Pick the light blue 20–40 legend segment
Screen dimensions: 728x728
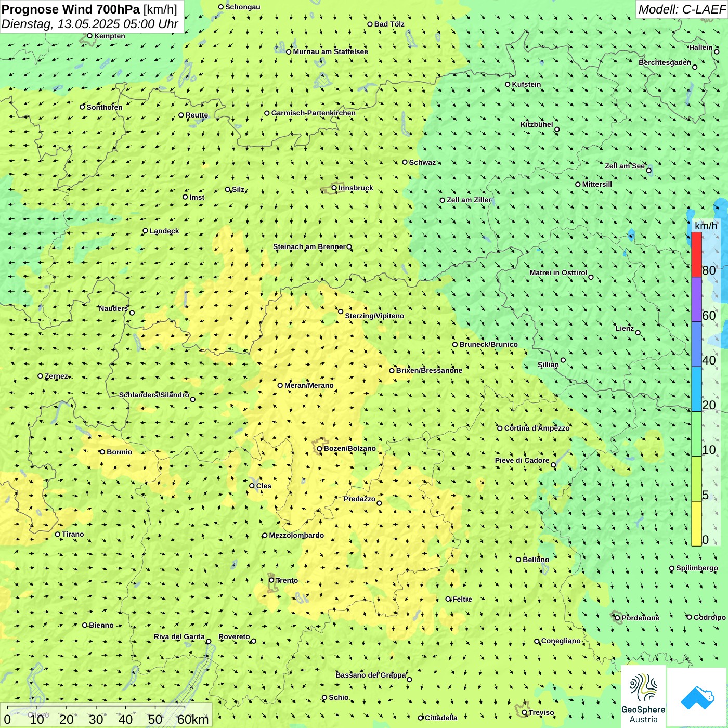click(696, 389)
